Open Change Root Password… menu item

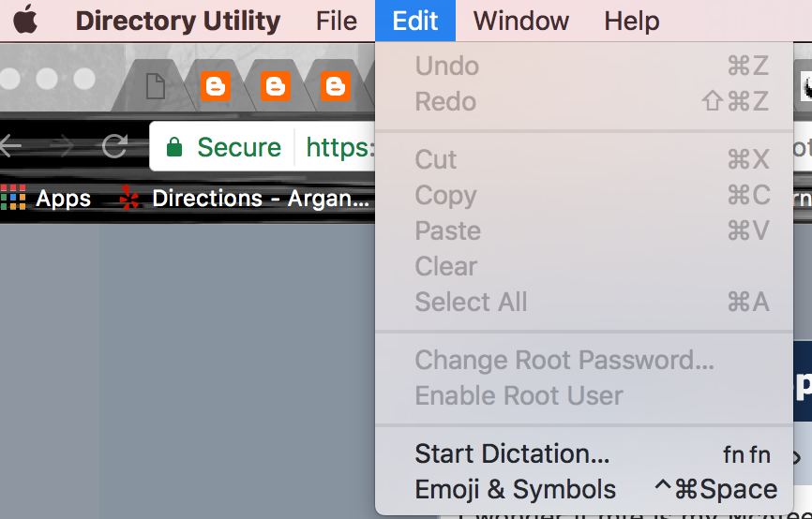[x=584, y=360]
